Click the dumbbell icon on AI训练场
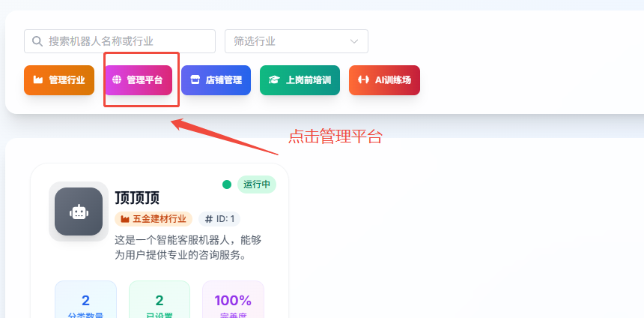Viewport: 644px width, 318px height. (363, 80)
